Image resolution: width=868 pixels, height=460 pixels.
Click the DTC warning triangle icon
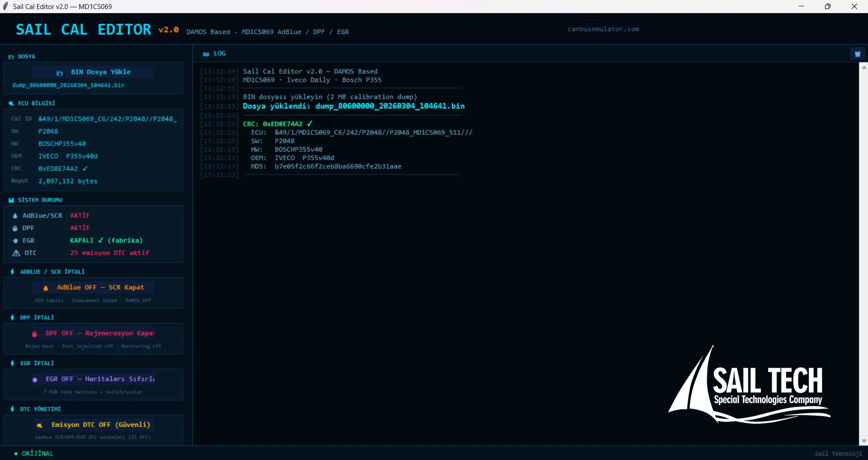tap(16, 253)
